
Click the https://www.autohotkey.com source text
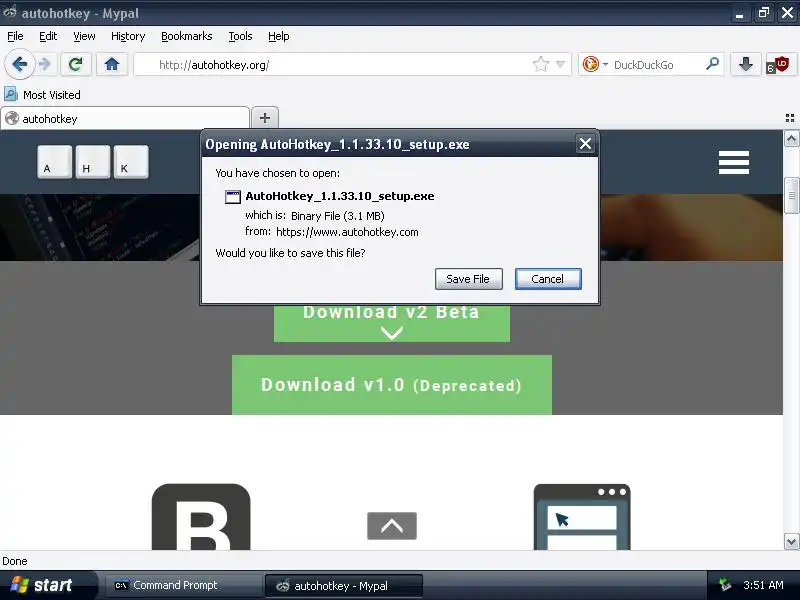347,232
